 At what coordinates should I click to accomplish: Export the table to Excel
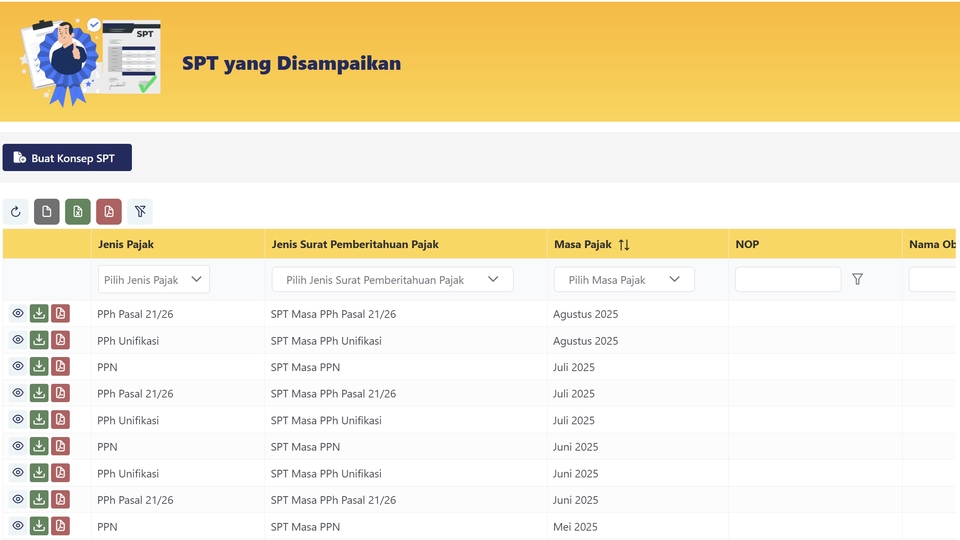[78, 212]
